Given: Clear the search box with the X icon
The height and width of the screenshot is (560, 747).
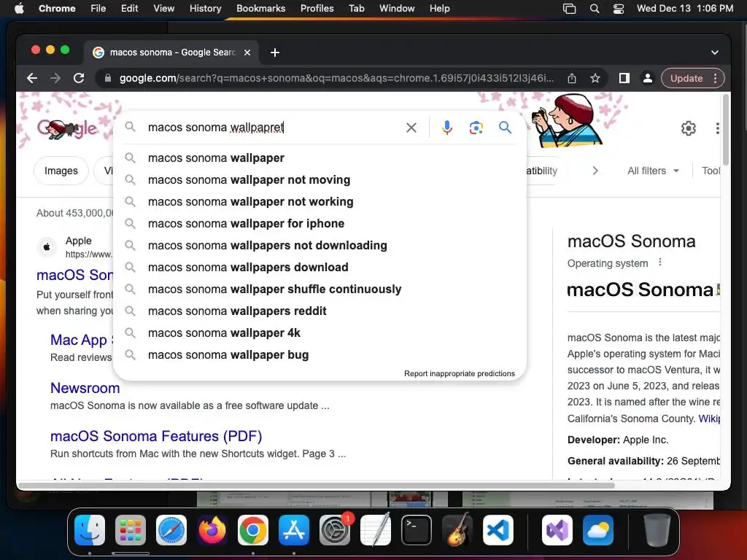Looking at the screenshot, I should click(411, 128).
